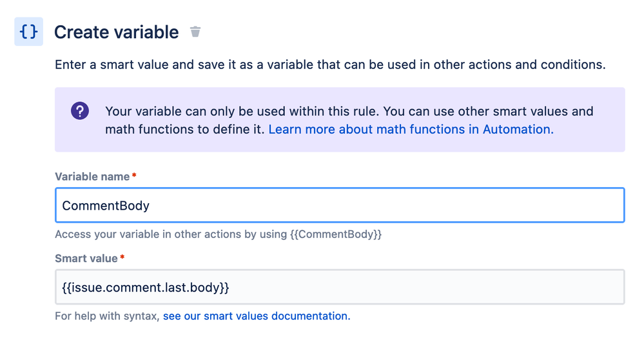Click the curly braces variable icon
644x340 pixels.
(x=28, y=32)
